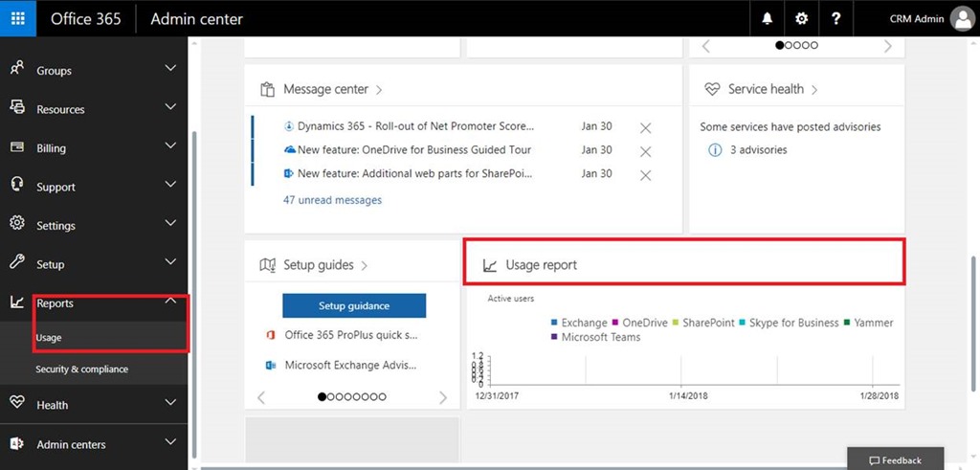The image size is (980, 470).
Task: Expand the Groups menu chevron
Action: pyautogui.click(x=170, y=69)
